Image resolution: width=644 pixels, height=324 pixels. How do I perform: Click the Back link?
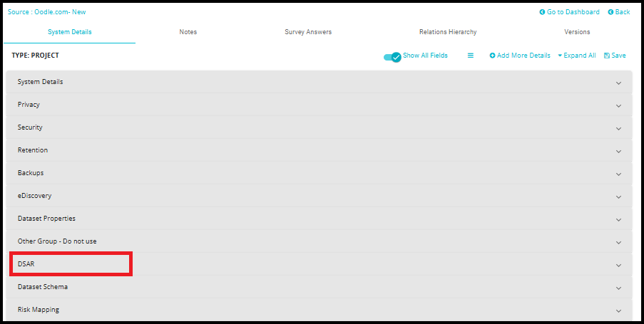(x=618, y=12)
